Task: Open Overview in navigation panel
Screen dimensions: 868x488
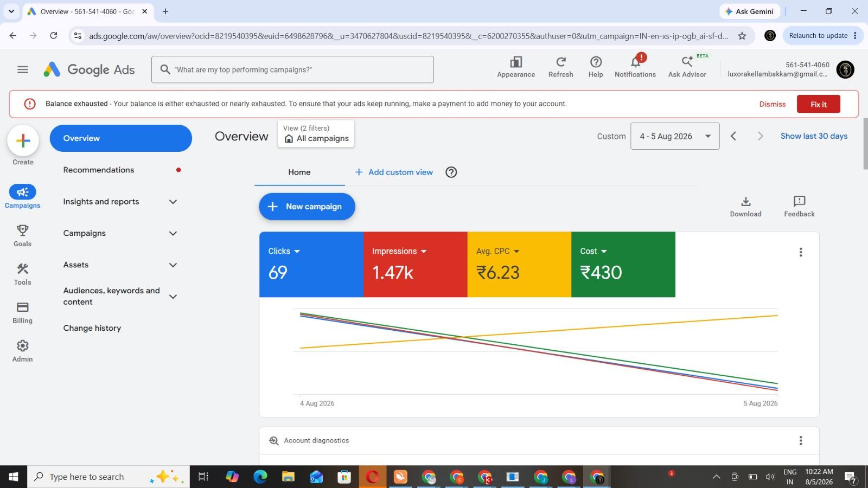Action: click(x=121, y=138)
